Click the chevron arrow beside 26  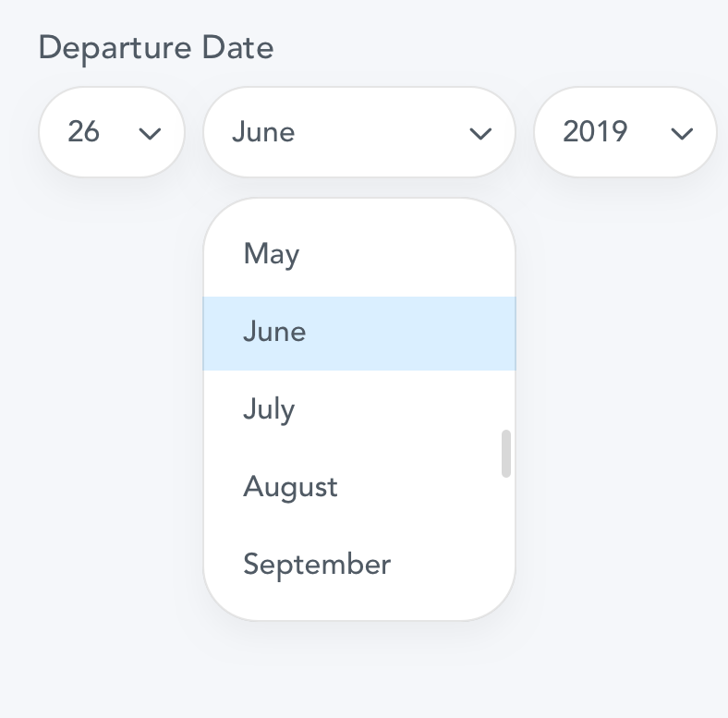click(x=150, y=134)
